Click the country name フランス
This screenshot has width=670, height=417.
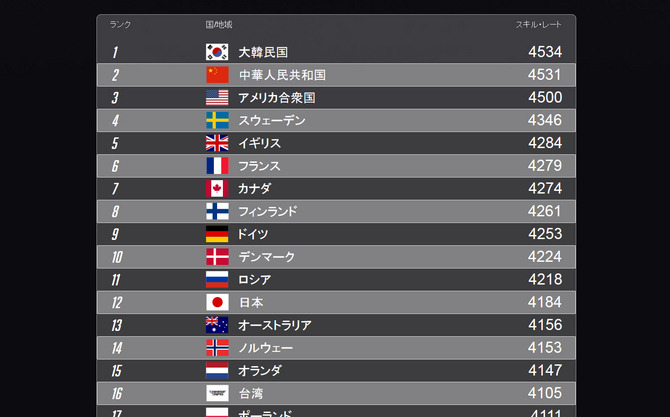(259, 166)
